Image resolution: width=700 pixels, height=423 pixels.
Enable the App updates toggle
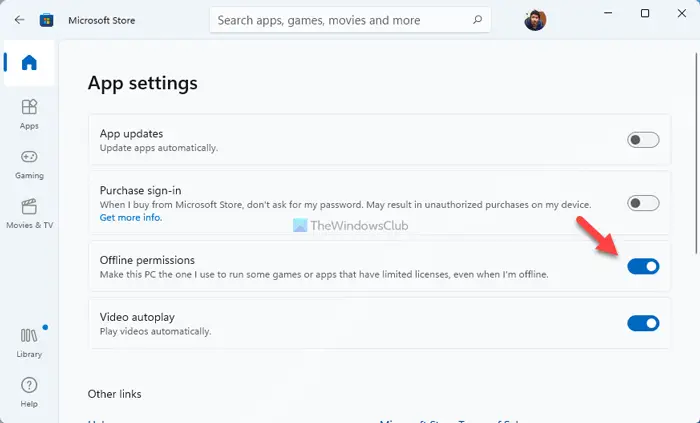click(x=643, y=140)
